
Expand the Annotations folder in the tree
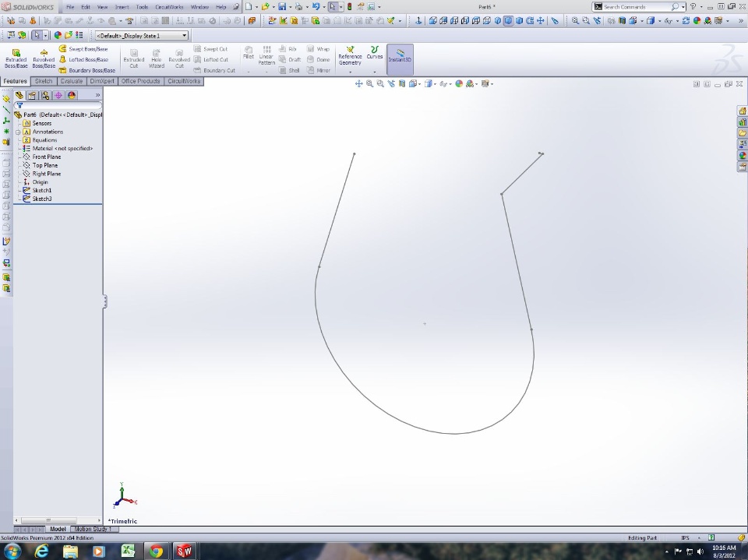18,132
